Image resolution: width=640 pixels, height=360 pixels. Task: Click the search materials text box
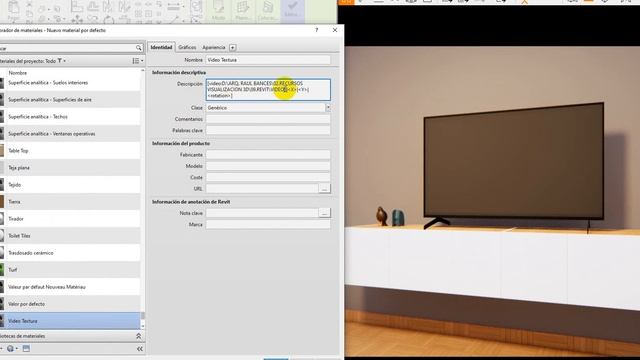(x=67, y=48)
